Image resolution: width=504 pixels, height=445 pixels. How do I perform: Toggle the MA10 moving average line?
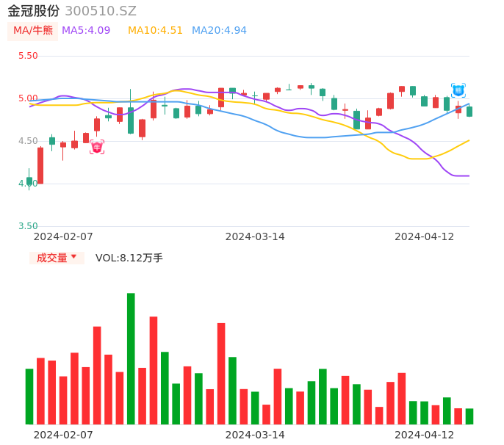pos(155,31)
